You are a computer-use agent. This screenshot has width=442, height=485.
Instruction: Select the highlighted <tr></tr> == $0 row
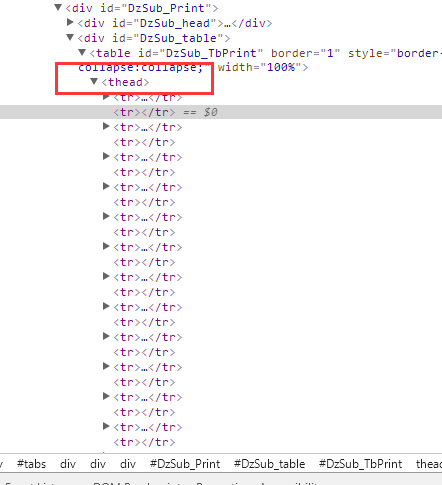(x=221, y=112)
